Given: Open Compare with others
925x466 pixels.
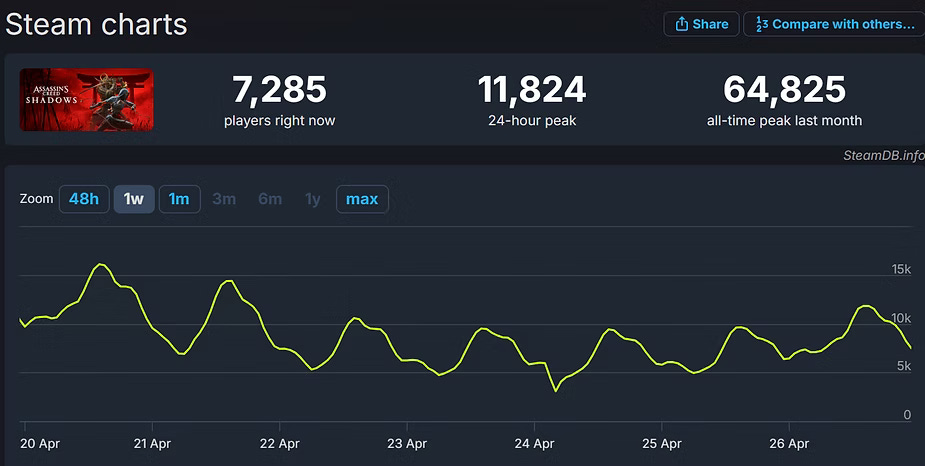Looking at the screenshot, I should coord(834,24).
